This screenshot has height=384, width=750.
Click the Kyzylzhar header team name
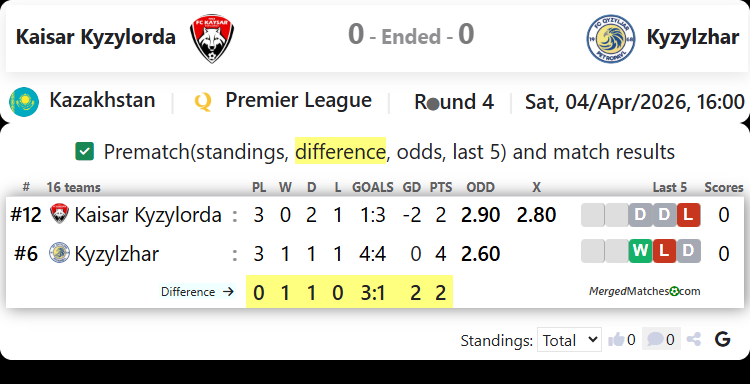pyautogui.click(x=693, y=37)
